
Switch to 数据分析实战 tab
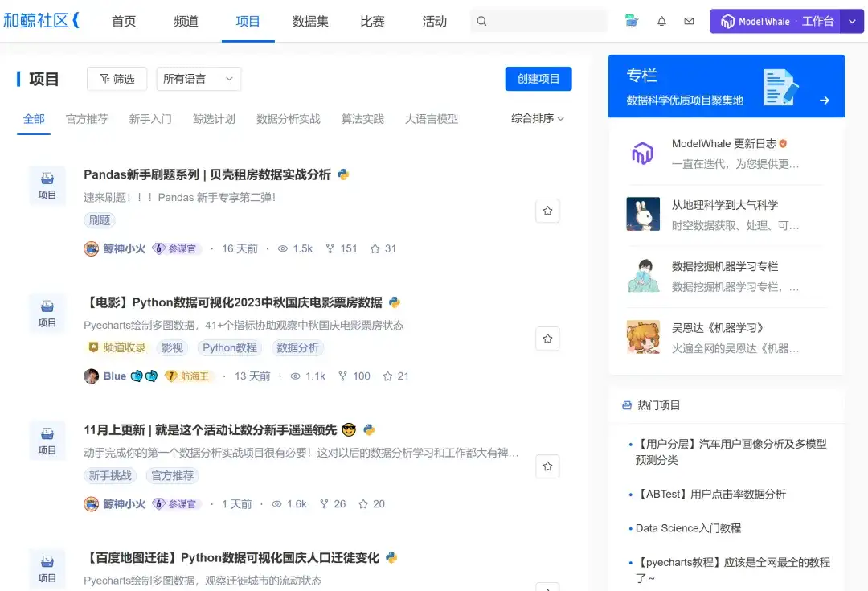coord(288,119)
